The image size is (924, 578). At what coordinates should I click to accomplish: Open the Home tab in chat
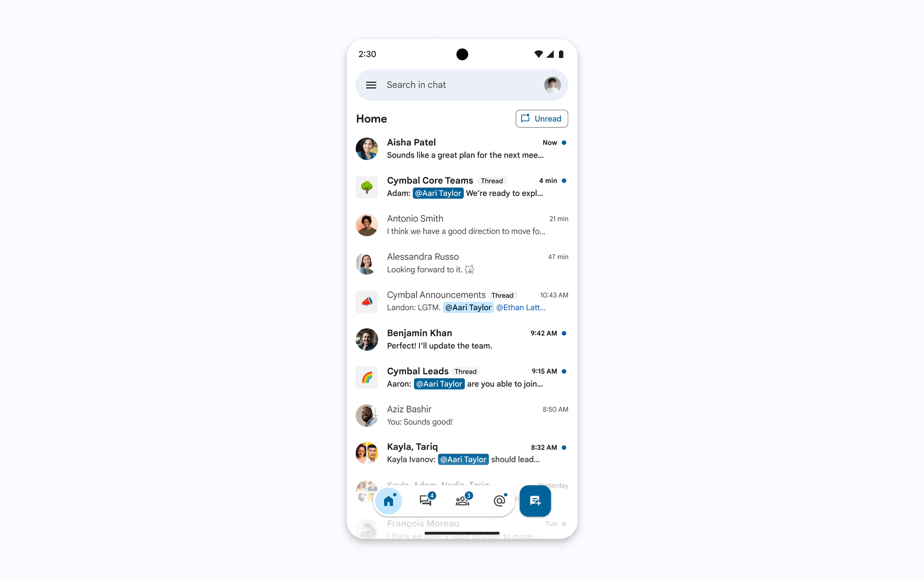coord(389,500)
